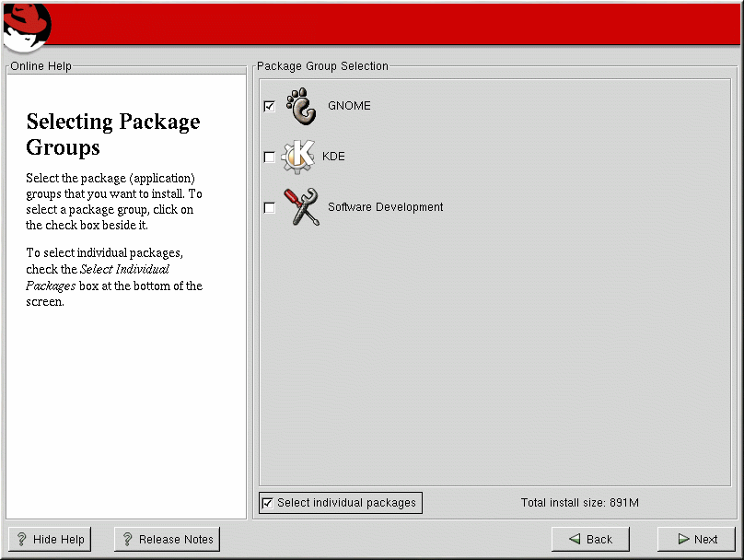
Task: Open the Release Notes
Action: coord(167,539)
